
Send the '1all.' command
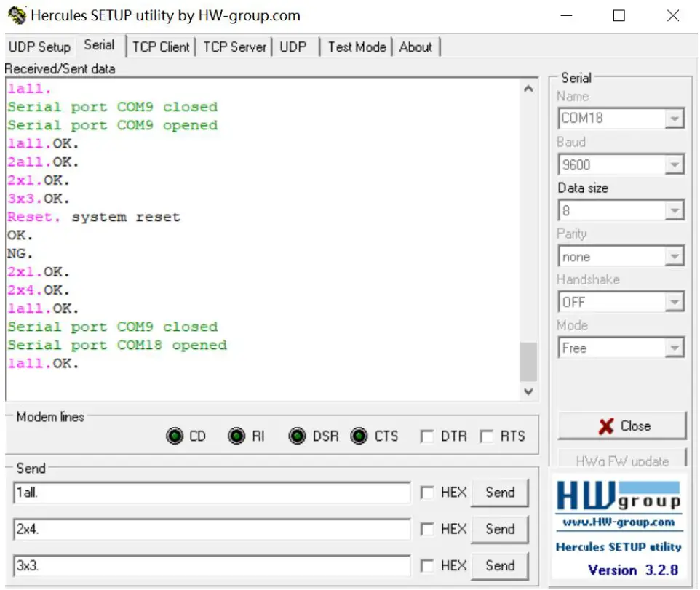500,493
